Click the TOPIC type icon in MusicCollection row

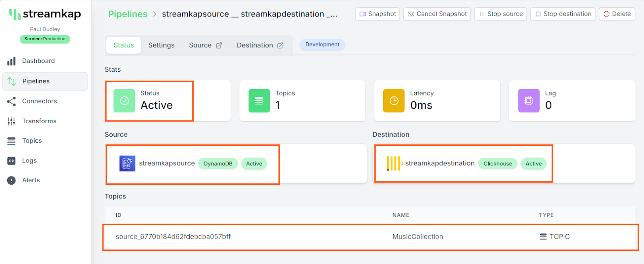543,237
